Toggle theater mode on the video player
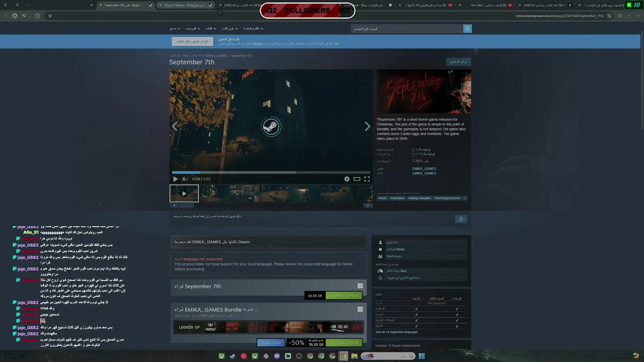 pyautogui.click(x=357, y=179)
